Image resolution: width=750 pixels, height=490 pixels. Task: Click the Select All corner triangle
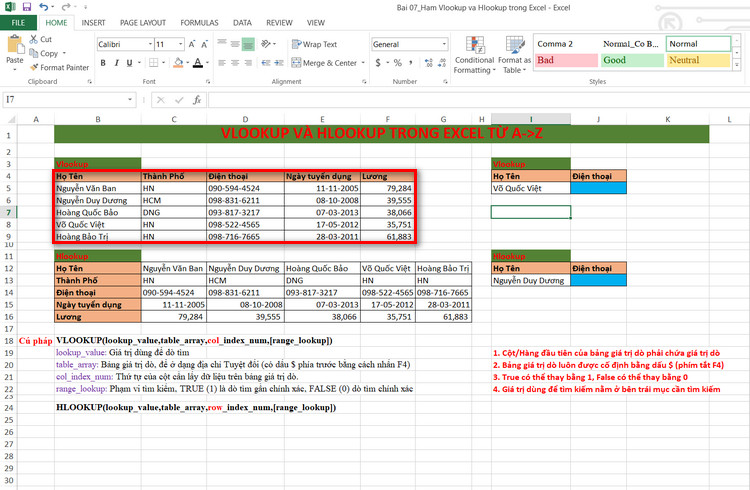[11, 119]
